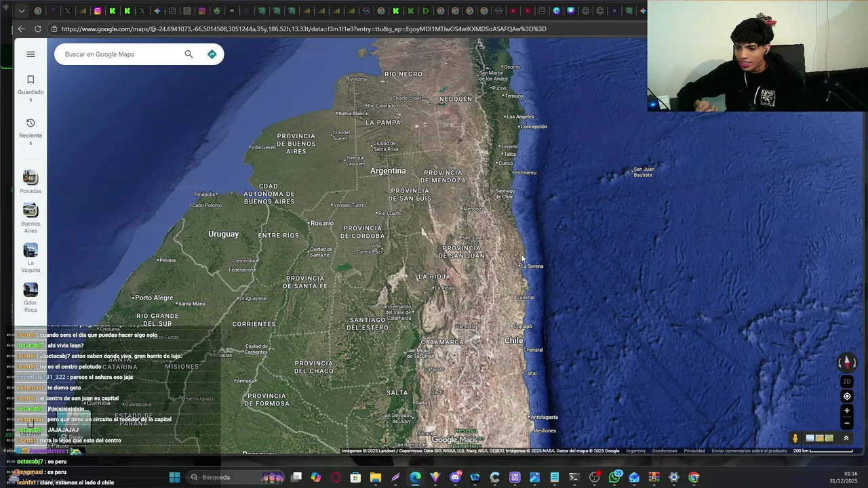Viewport: 868px width, 488px height.
Task: Open the Posadas recent place thumbnail
Action: pyautogui.click(x=31, y=178)
